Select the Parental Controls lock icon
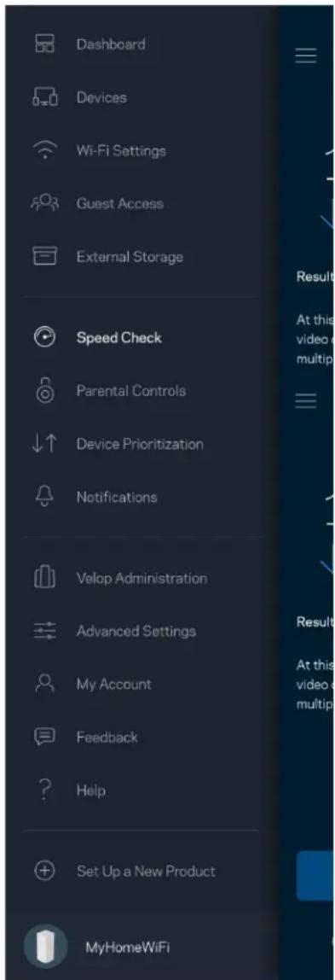This screenshot has height=980, width=335. pos(44,391)
